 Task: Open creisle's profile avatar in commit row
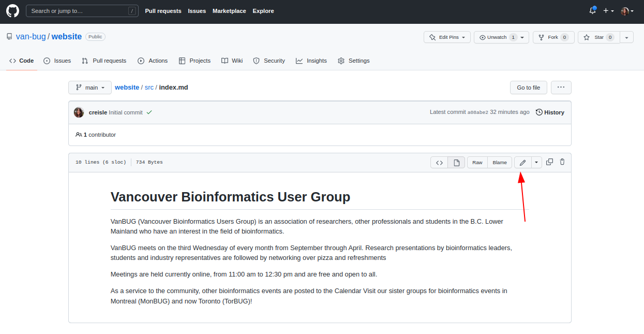tap(79, 112)
